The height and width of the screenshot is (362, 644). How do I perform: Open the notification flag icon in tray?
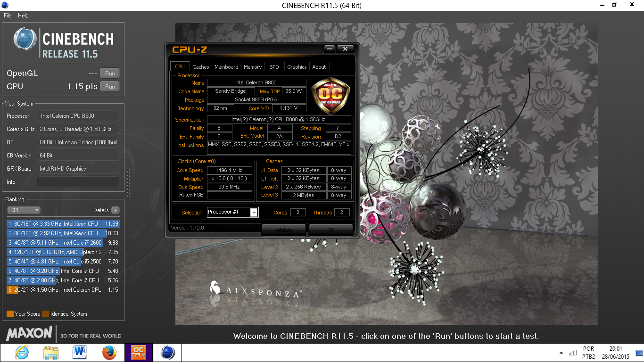(x=639, y=353)
